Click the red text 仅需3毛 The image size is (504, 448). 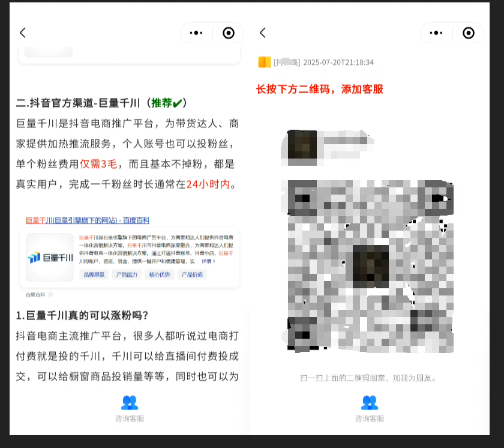[98, 164]
